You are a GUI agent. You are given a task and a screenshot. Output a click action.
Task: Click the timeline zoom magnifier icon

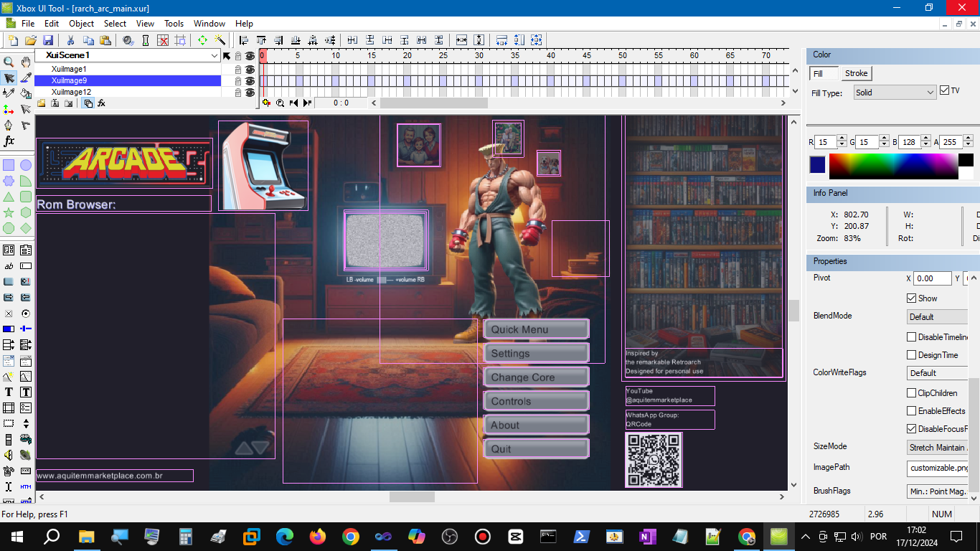click(x=281, y=103)
